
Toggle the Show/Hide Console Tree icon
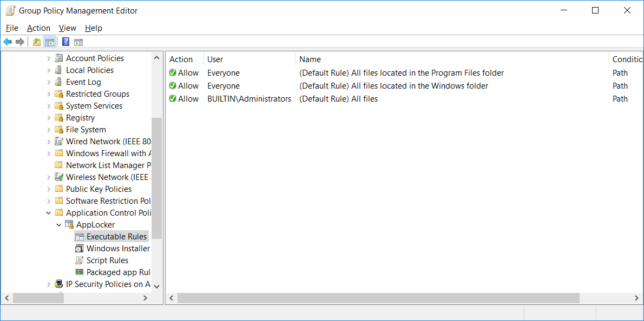pyautogui.click(x=50, y=42)
